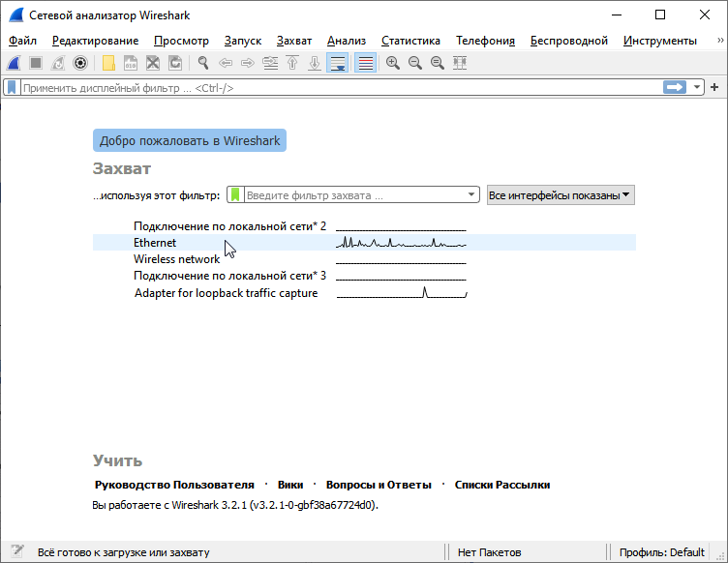This screenshot has width=728, height=563.
Task: Toggle packet colorization button
Action: coord(365,63)
